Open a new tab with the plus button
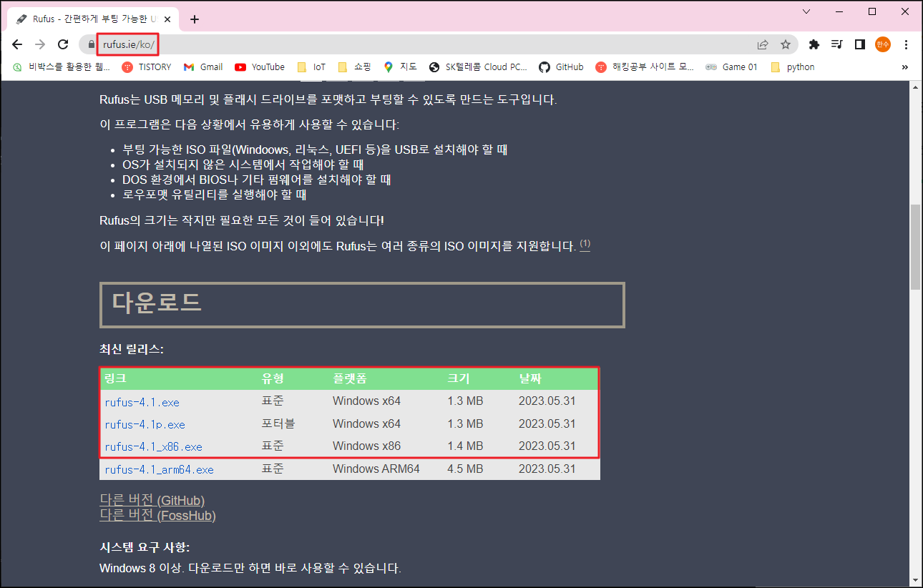Viewport: 923px width, 588px height. (x=195, y=19)
